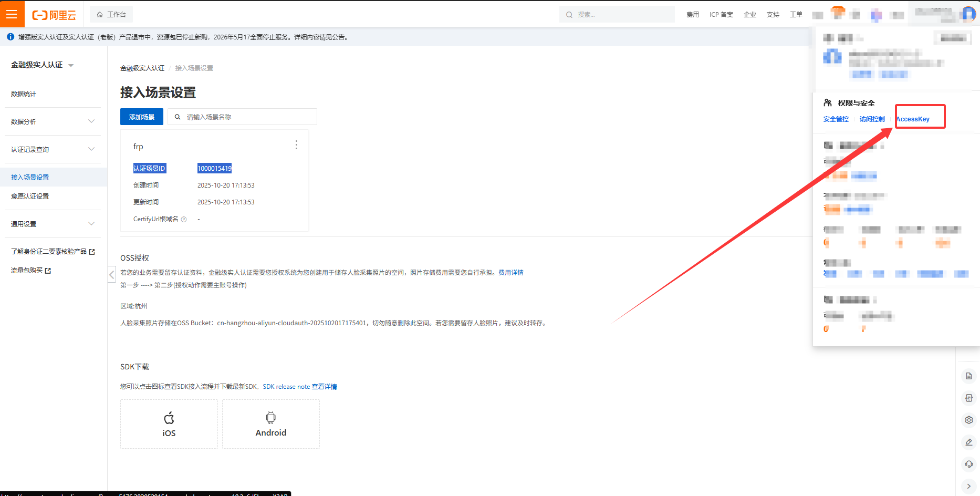Collapse the left sidebar with arrow handle

coord(111,274)
